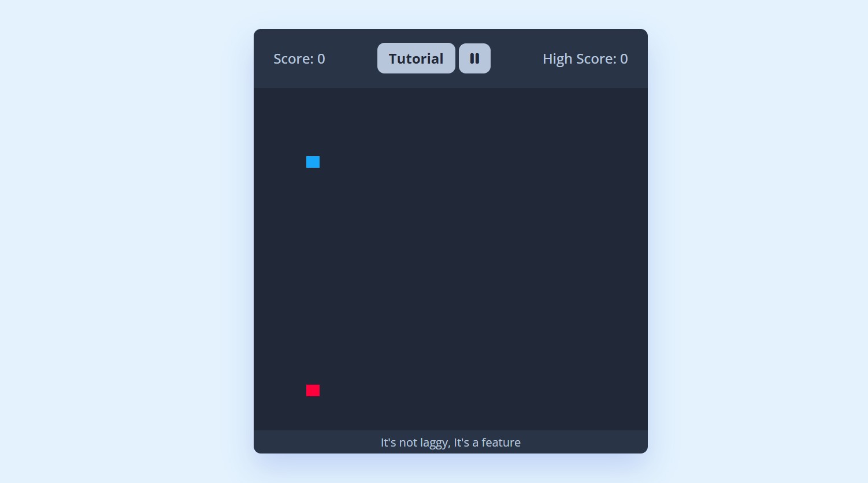Click the red square food target
The image size is (868, 483).
(x=313, y=390)
